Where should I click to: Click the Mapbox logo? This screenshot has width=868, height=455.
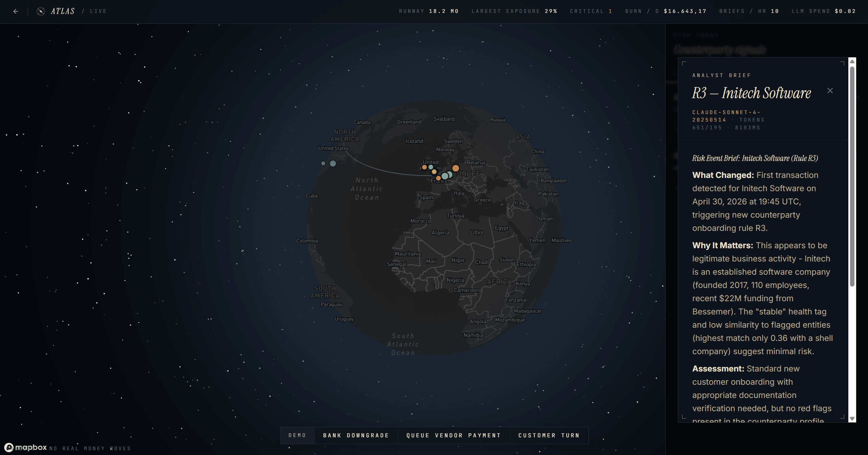tap(26, 447)
